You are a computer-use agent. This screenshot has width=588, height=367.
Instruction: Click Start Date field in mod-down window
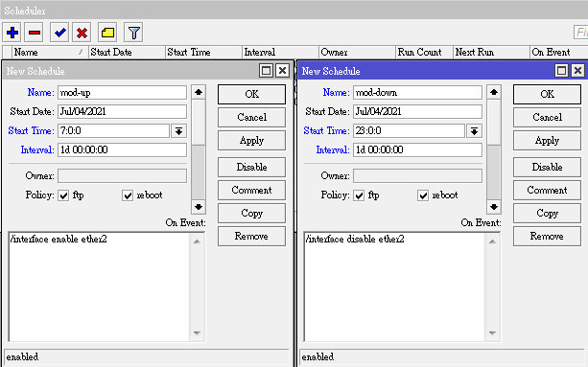[417, 111]
